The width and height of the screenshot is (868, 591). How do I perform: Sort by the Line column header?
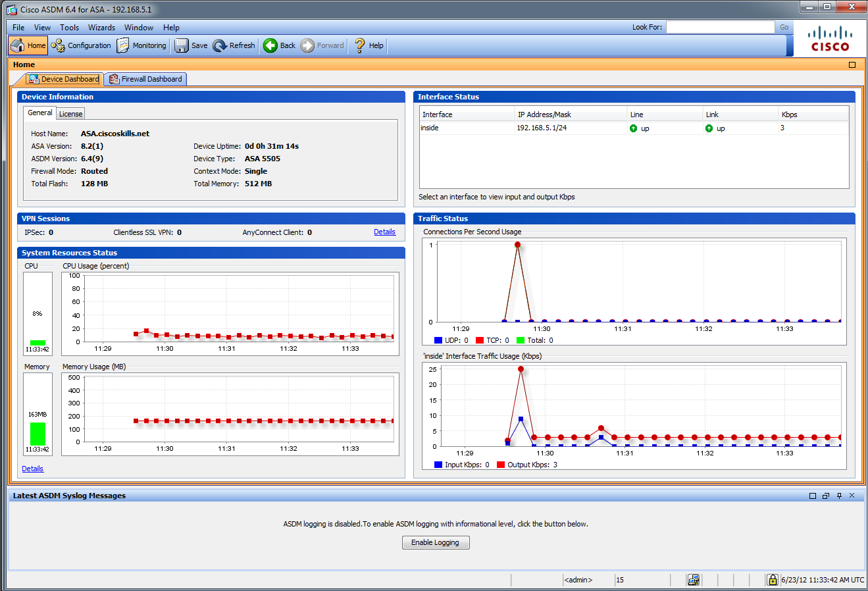(x=665, y=115)
